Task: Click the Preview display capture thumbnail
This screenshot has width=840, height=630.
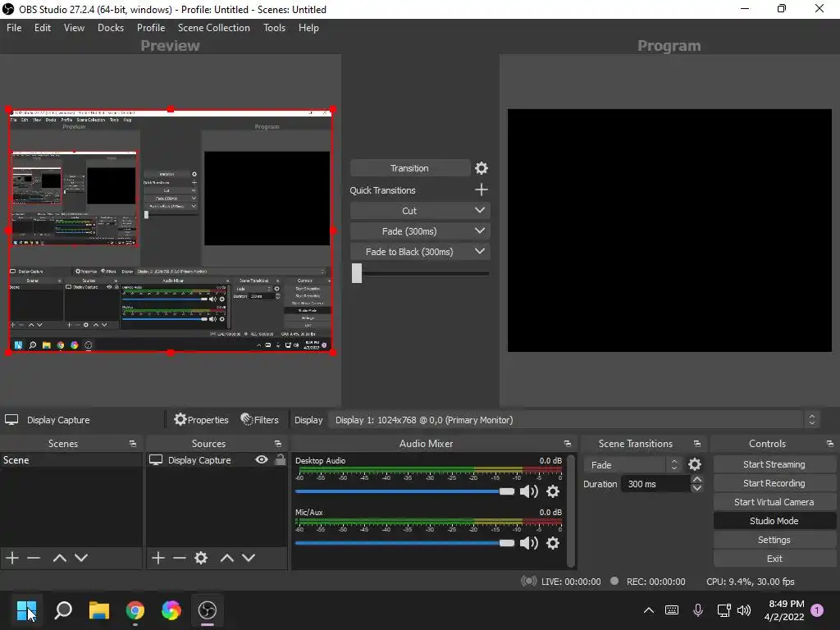Action: point(171,231)
